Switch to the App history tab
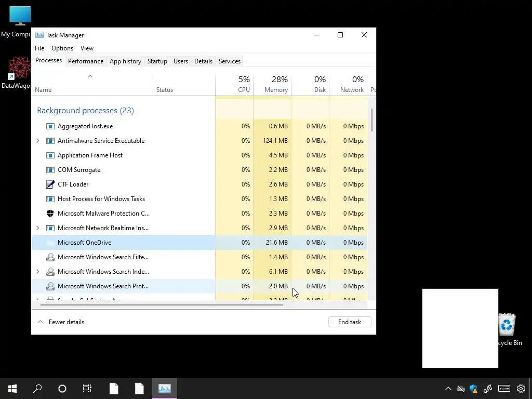 point(125,61)
